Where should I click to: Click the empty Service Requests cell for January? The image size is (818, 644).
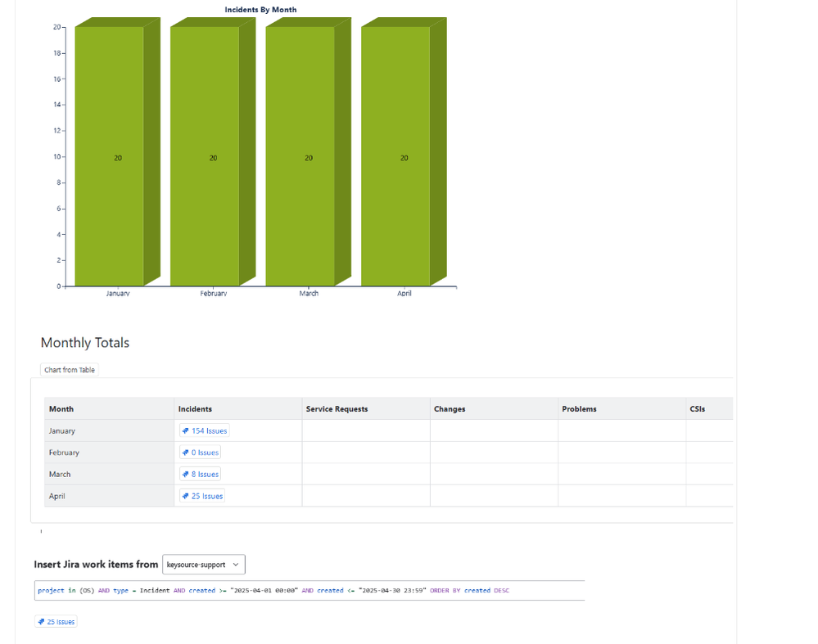pyautogui.click(x=366, y=430)
